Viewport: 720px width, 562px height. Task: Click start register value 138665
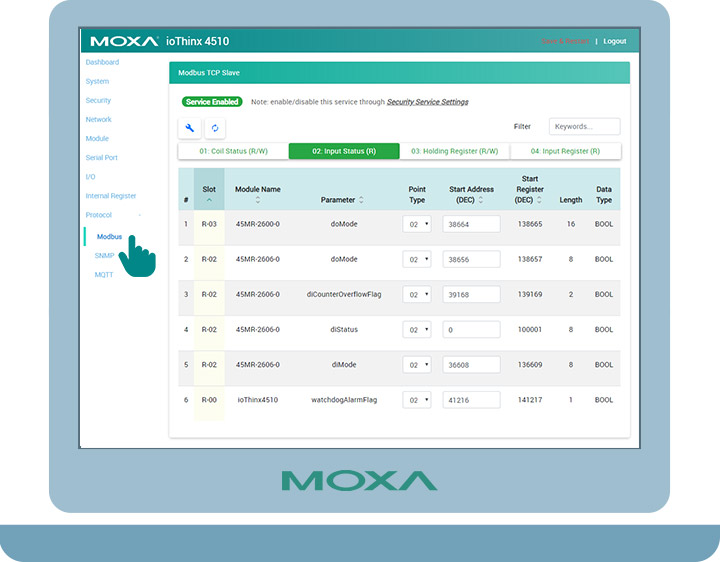point(530,224)
